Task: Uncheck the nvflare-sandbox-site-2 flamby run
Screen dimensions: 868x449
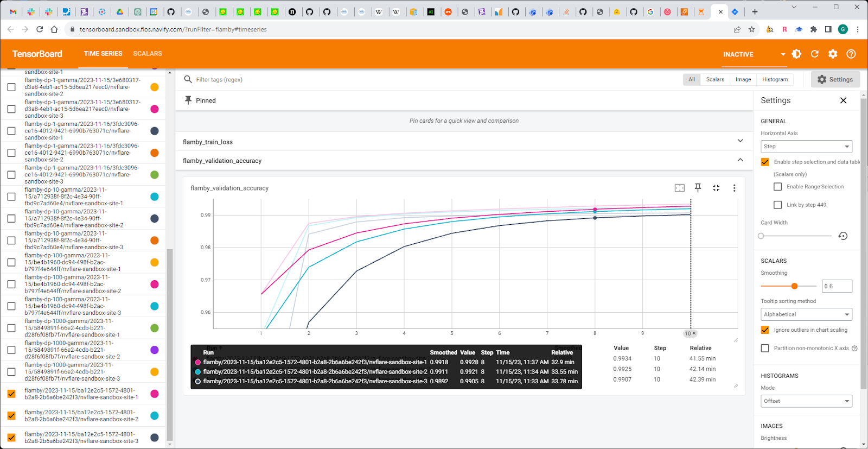Action: [11, 416]
